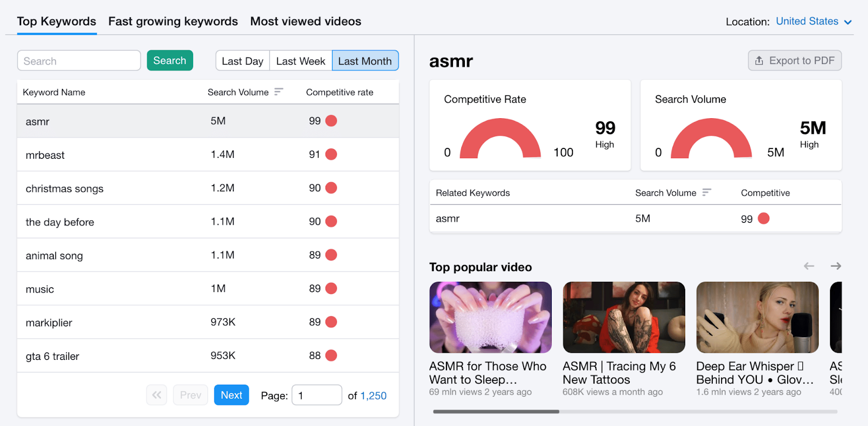Screen dimensions: 868x426
Task: Switch to Fast growing keywords tab
Action: [x=173, y=22]
